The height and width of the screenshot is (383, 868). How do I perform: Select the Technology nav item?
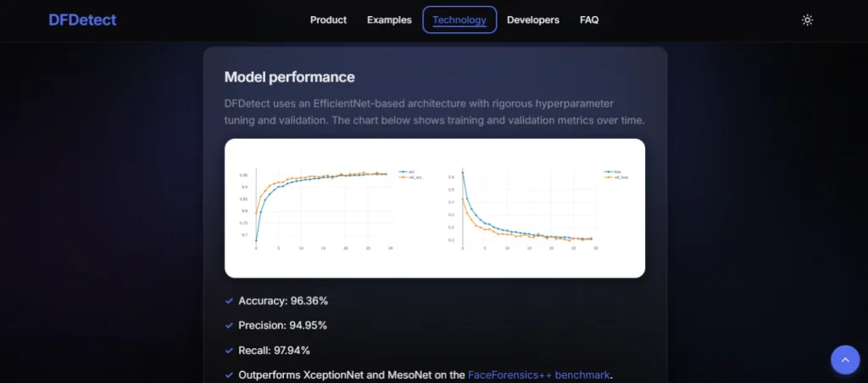pos(459,20)
